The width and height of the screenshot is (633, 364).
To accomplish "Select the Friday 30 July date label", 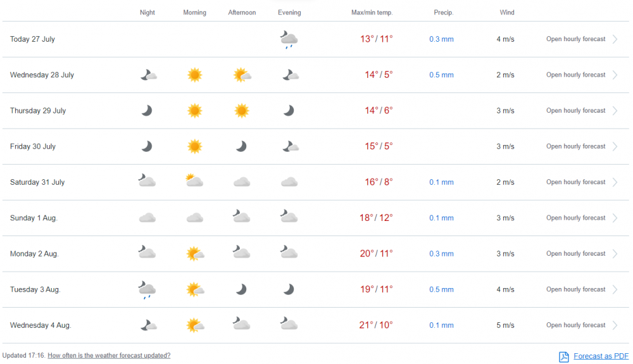I will [33, 146].
